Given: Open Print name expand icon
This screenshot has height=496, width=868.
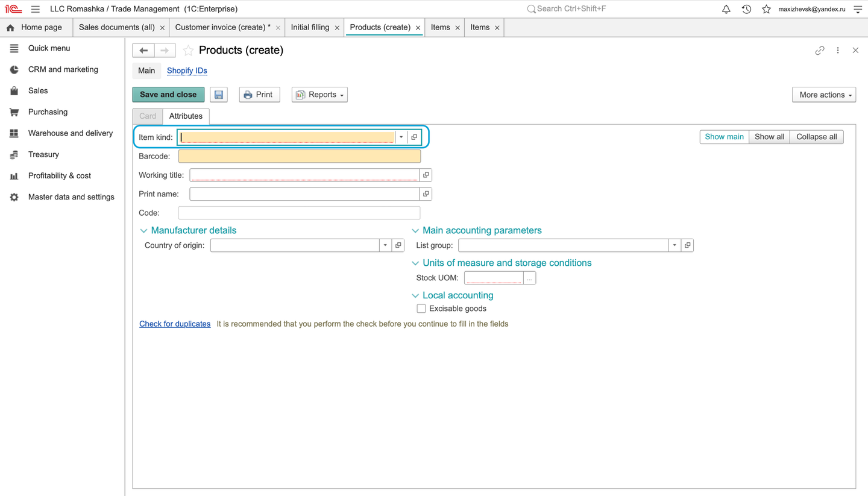Looking at the screenshot, I should [426, 194].
